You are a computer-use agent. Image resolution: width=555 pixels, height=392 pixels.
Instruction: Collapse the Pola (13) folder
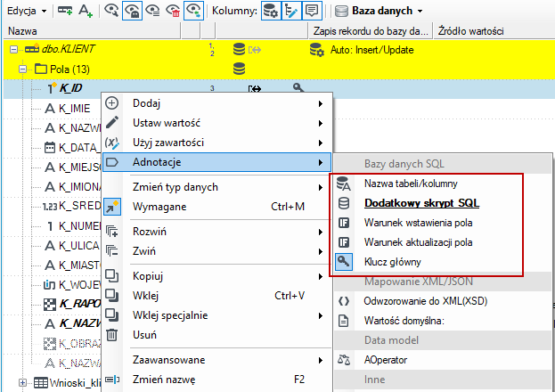pyautogui.click(x=22, y=69)
